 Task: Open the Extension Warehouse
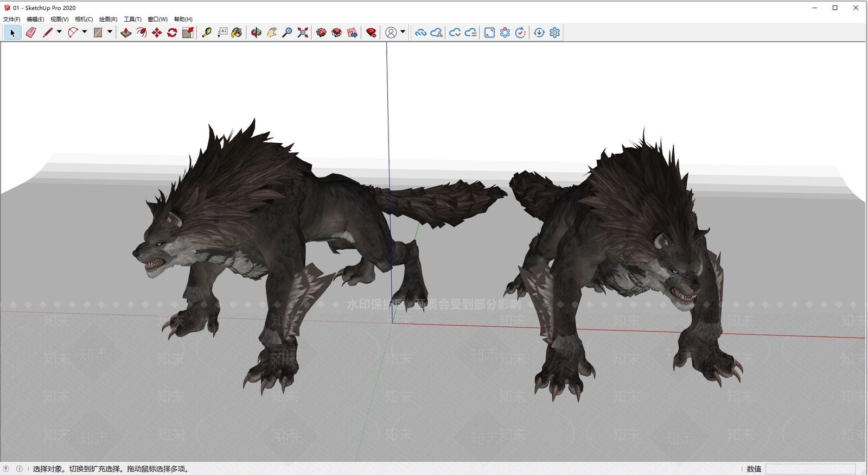337,33
